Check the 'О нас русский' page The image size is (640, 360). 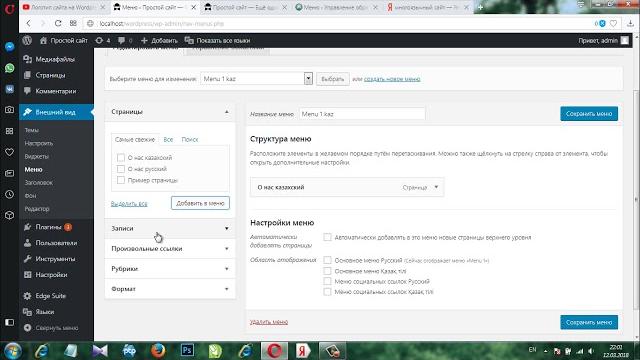[x=121, y=169]
